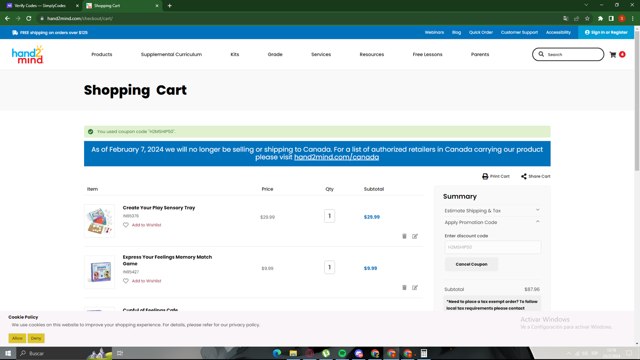Image resolution: width=640 pixels, height=360 pixels.
Task: Open the Kits menu
Action: click(x=235, y=54)
